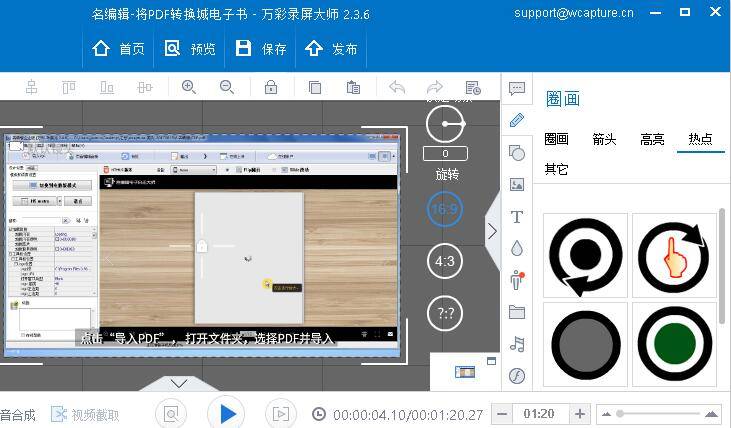Click the timed list icon in toolbar

pyautogui.click(x=473, y=88)
